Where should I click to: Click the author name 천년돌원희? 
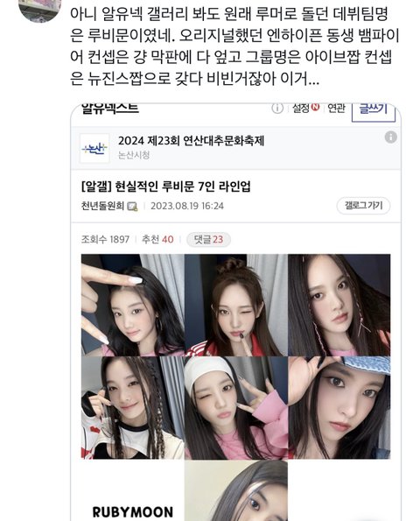tap(102, 206)
